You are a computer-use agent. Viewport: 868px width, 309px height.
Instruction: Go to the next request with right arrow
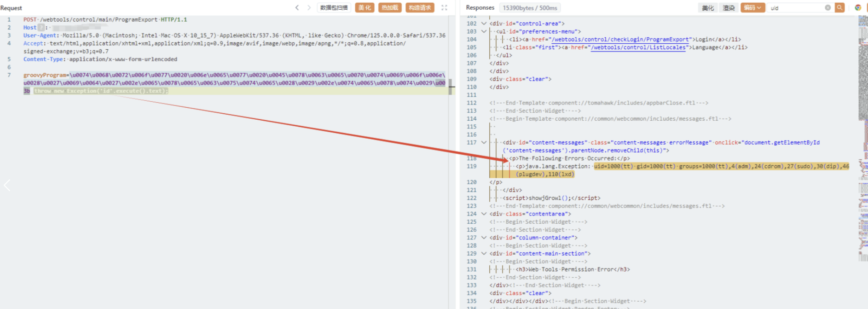point(309,7)
